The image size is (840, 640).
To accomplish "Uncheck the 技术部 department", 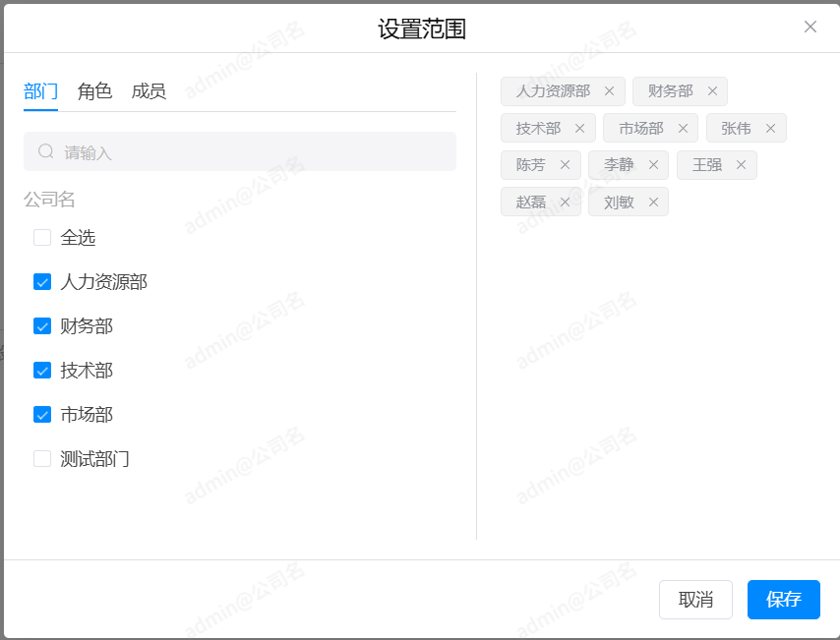I will 42,371.
